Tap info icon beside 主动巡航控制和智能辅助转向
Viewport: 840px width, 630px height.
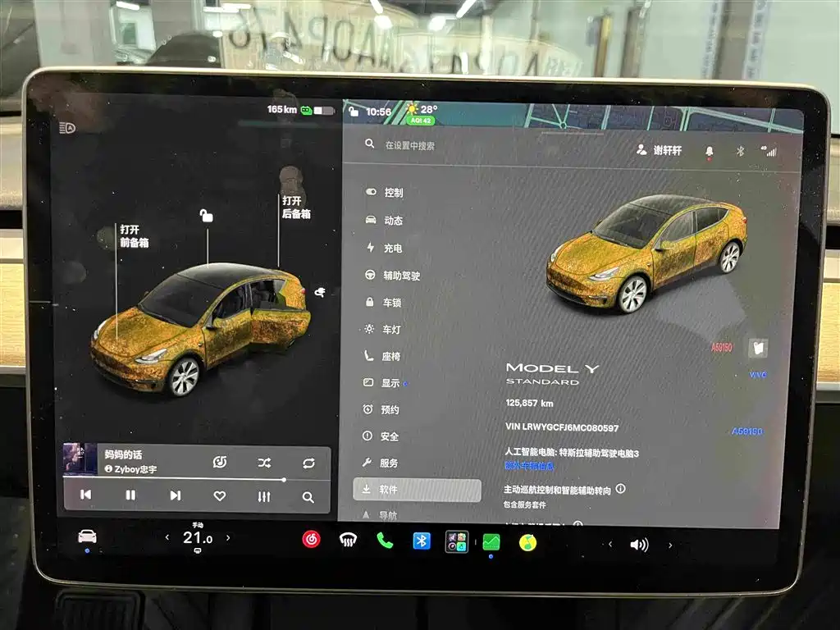coord(620,489)
